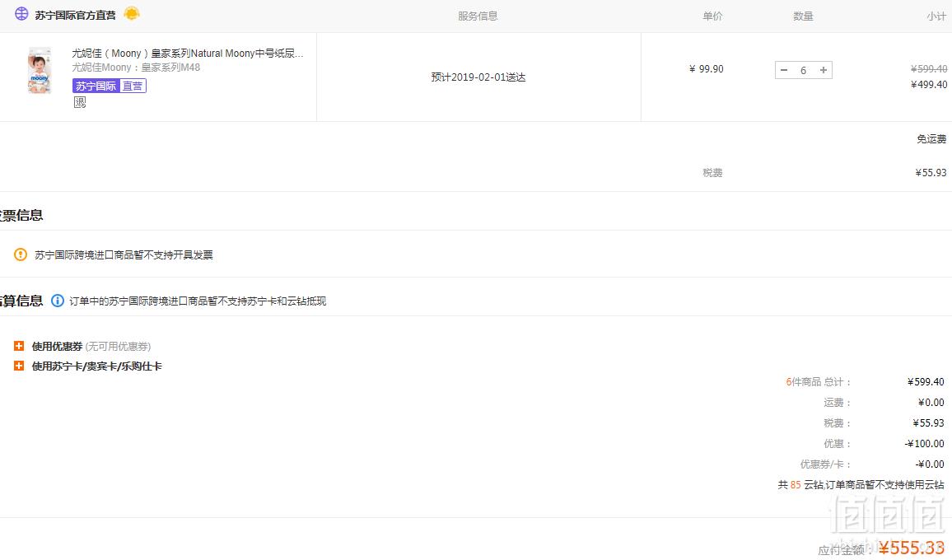The width and height of the screenshot is (952, 560).
Task: Click the quantity input field showing 6
Action: [803, 71]
